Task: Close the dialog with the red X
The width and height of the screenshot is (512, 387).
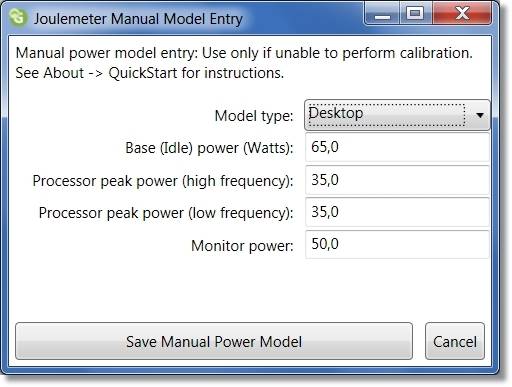Action: [462, 14]
